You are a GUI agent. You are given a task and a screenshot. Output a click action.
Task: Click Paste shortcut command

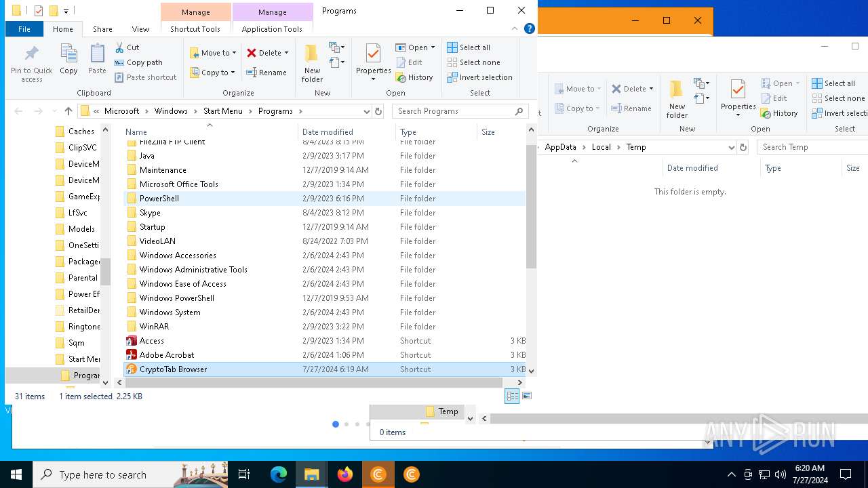[145, 77]
